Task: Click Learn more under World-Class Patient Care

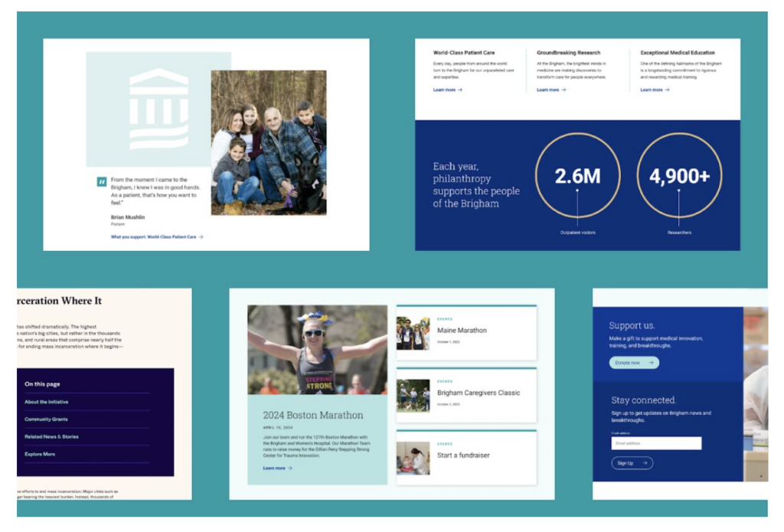Action: (x=447, y=90)
